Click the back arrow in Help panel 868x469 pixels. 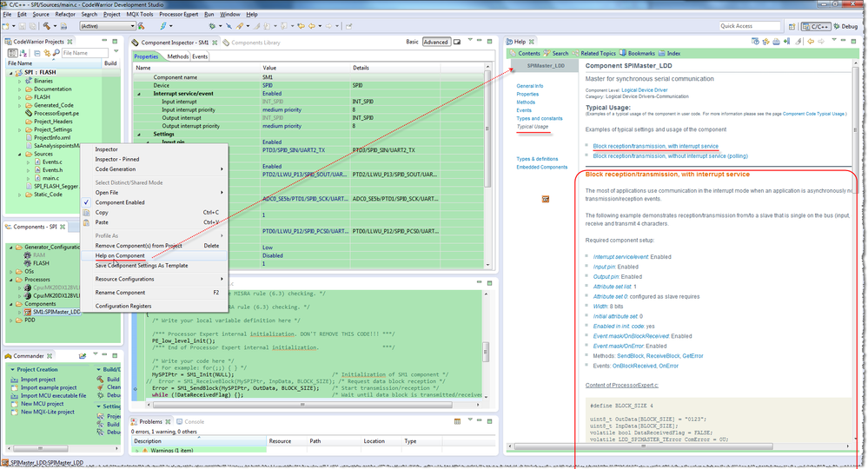pyautogui.click(x=811, y=42)
